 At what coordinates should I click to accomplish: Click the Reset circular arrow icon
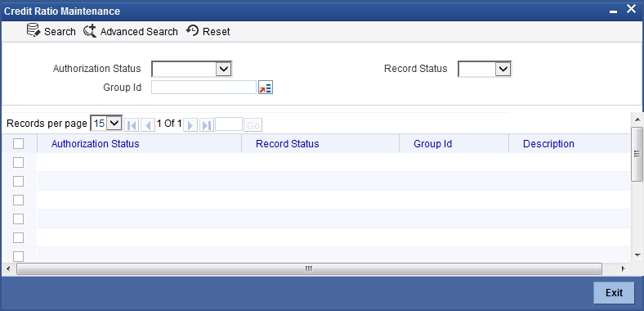coord(192,30)
